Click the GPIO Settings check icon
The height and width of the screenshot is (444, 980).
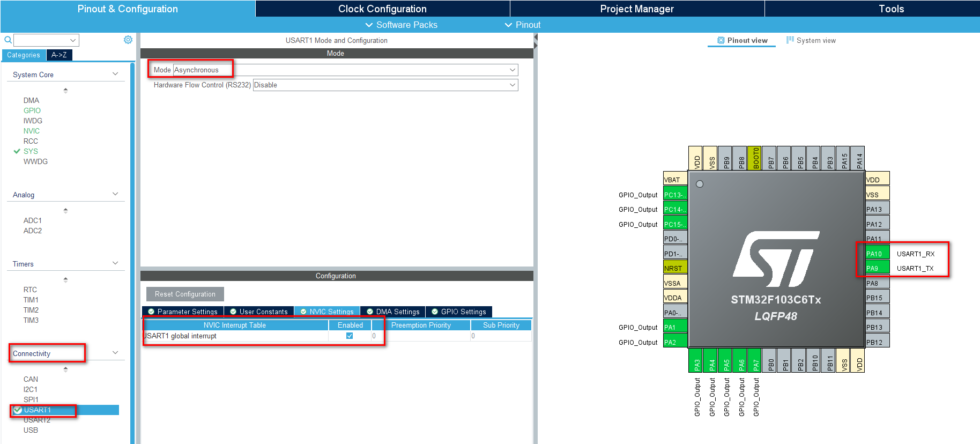pos(435,312)
